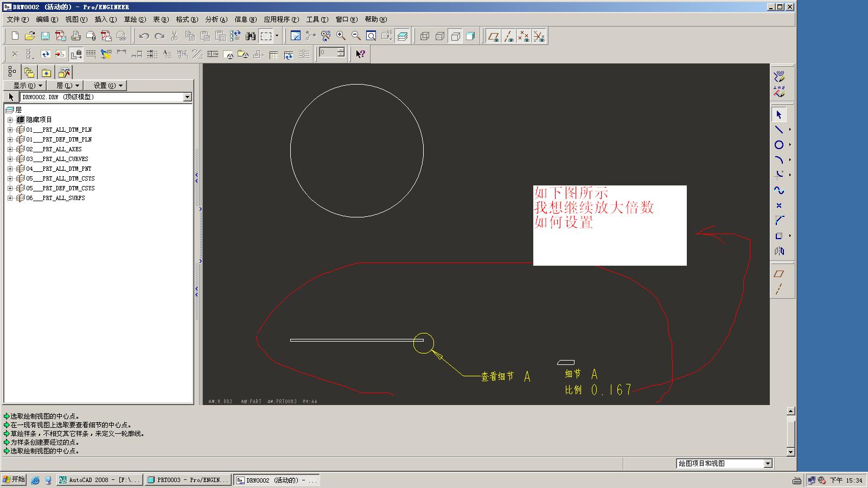Zoom in with the magnifier plus icon
The image size is (868, 488).
click(x=341, y=36)
